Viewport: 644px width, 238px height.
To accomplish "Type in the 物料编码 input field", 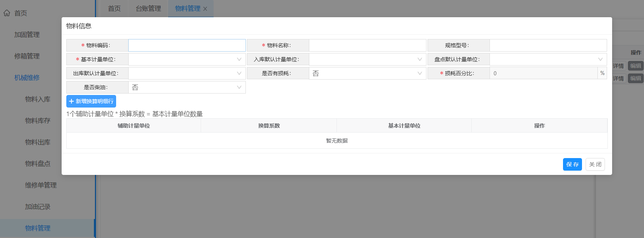I will (x=187, y=46).
